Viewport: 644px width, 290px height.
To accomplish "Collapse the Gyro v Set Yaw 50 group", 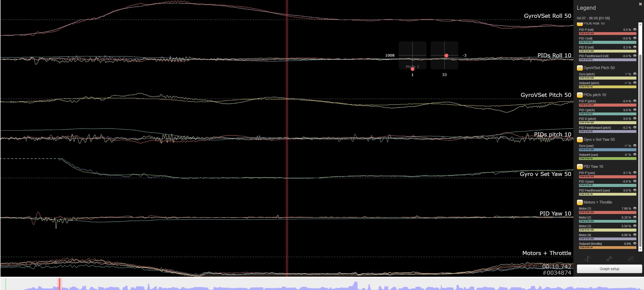I will [580, 140].
